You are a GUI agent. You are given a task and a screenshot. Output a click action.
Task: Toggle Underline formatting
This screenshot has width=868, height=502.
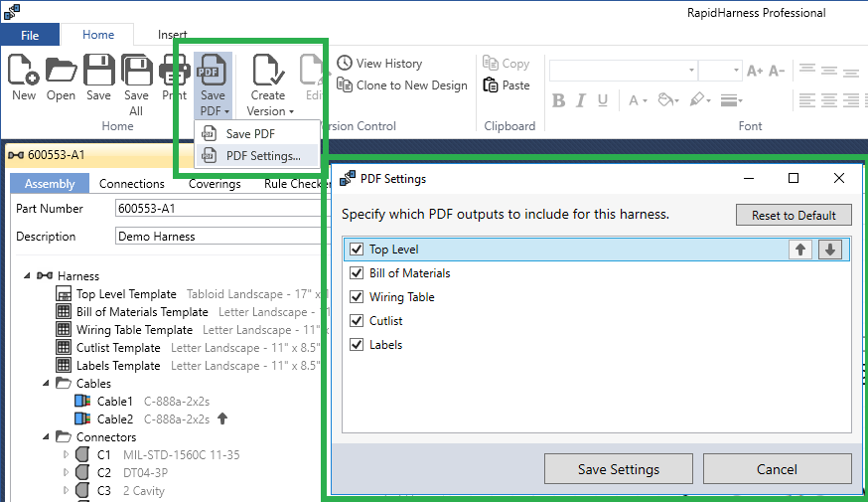(x=603, y=100)
